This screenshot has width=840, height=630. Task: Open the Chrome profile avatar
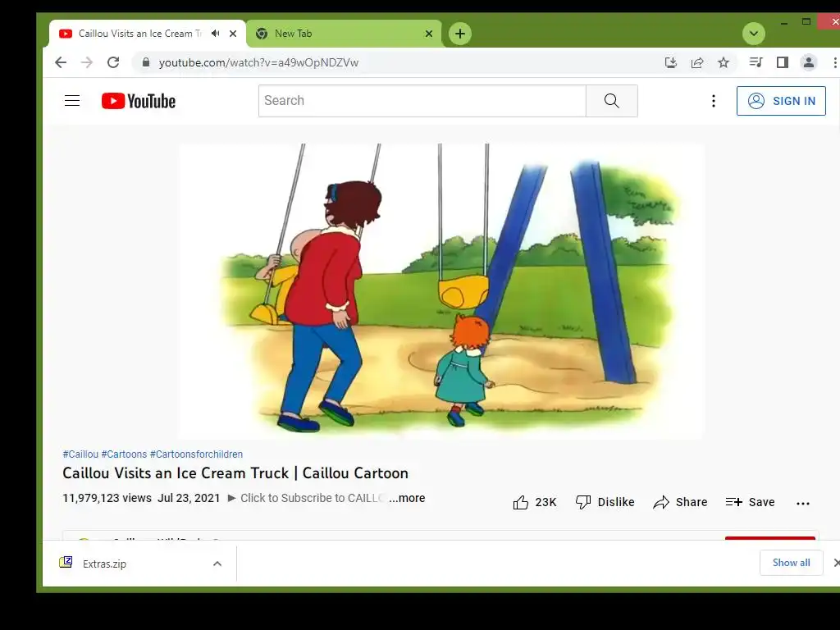(808, 62)
